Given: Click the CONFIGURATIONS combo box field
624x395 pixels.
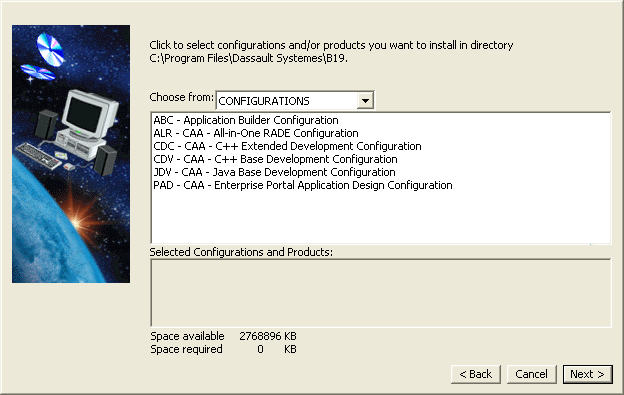Looking at the screenshot, I should tap(295, 100).
